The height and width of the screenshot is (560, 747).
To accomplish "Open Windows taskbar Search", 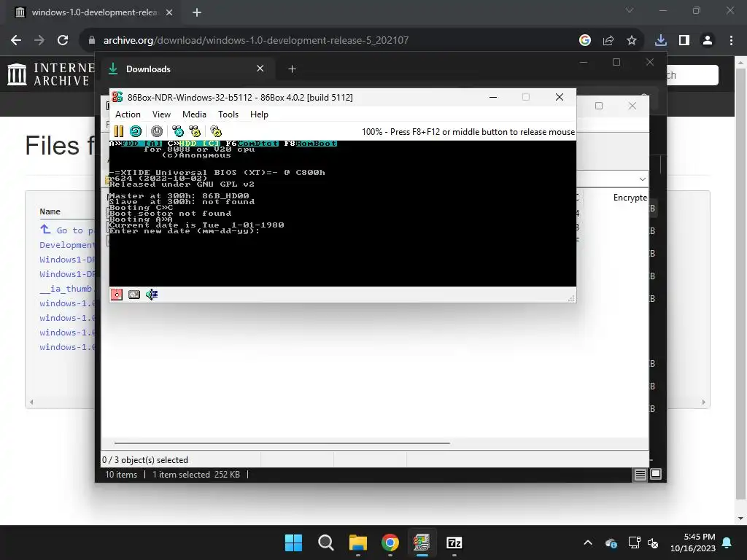I will 326,542.
